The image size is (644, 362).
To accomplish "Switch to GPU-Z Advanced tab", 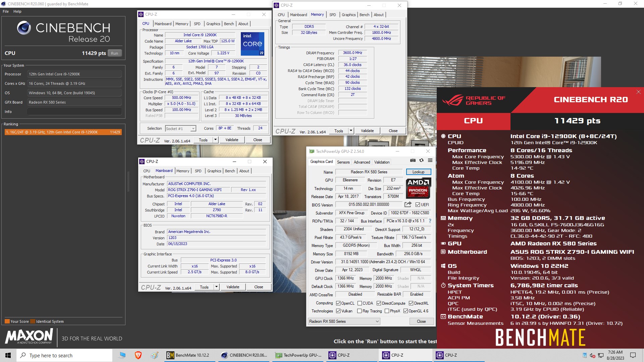I will [x=362, y=162].
